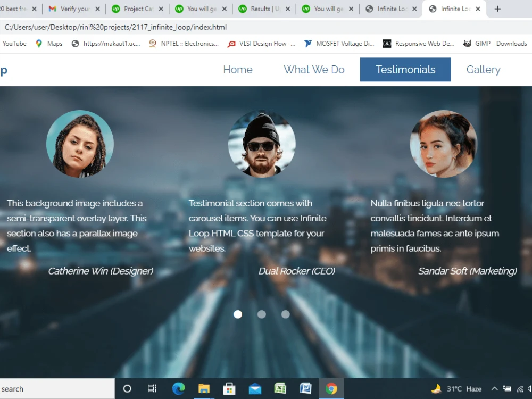The width and height of the screenshot is (532, 399).
Task: Open Microsoft Store from taskbar
Action: (229, 389)
